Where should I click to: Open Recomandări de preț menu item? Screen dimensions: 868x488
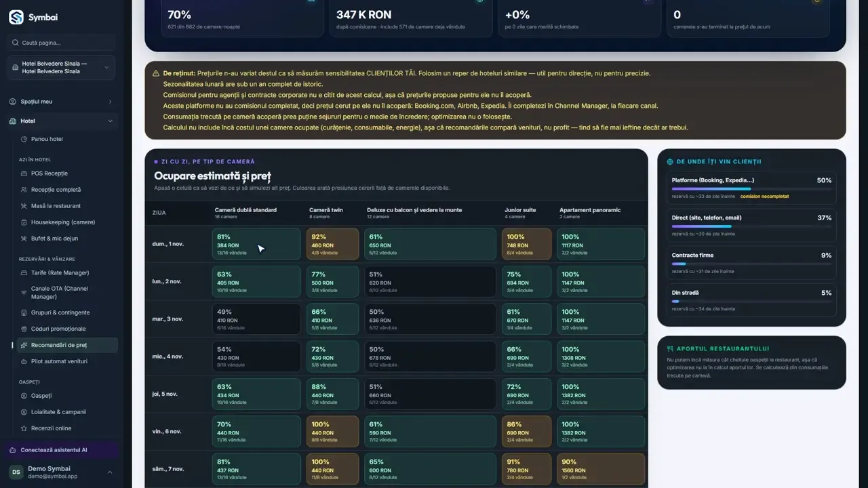[67, 345]
